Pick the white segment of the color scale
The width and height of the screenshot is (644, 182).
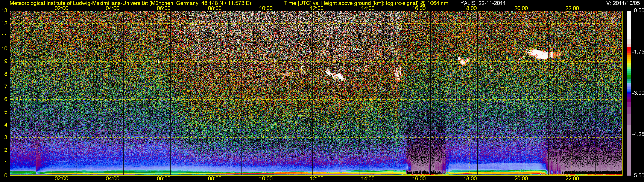629,24
